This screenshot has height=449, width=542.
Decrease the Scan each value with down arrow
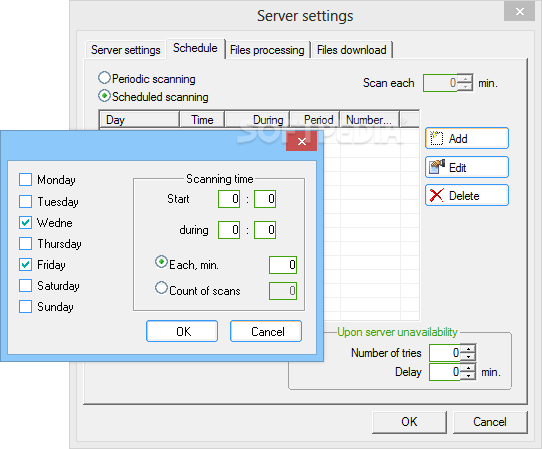click(x=466, y=87)
